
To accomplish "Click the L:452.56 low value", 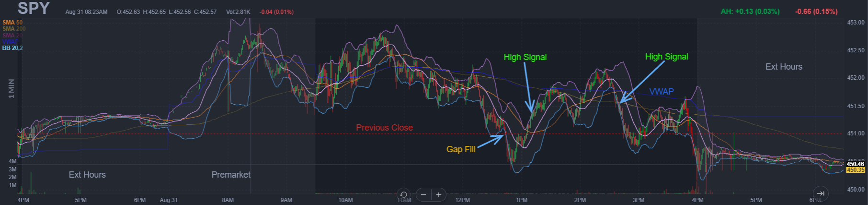I will 180,12.
